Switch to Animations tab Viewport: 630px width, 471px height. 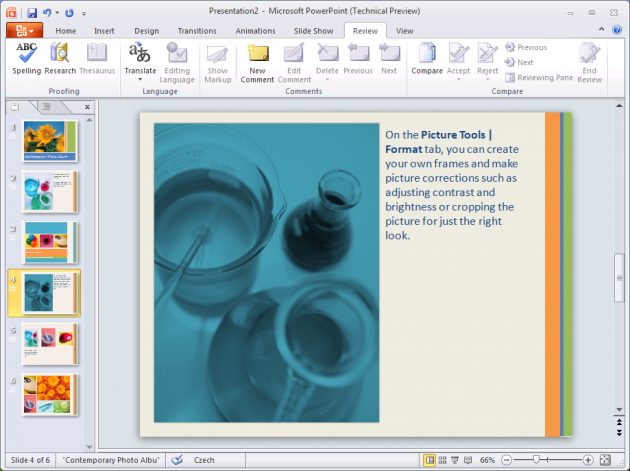coord(256,31)
